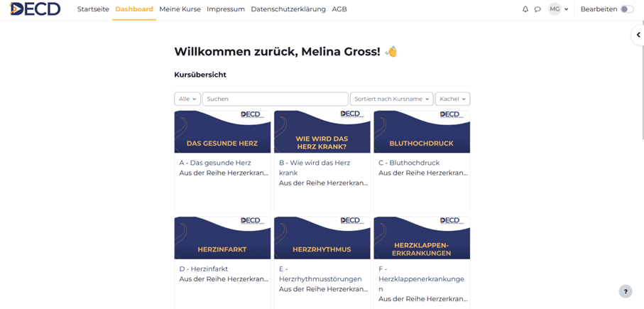Open the Kachel view dropdown
Screen dimensions: 644x309
point(452,99)
